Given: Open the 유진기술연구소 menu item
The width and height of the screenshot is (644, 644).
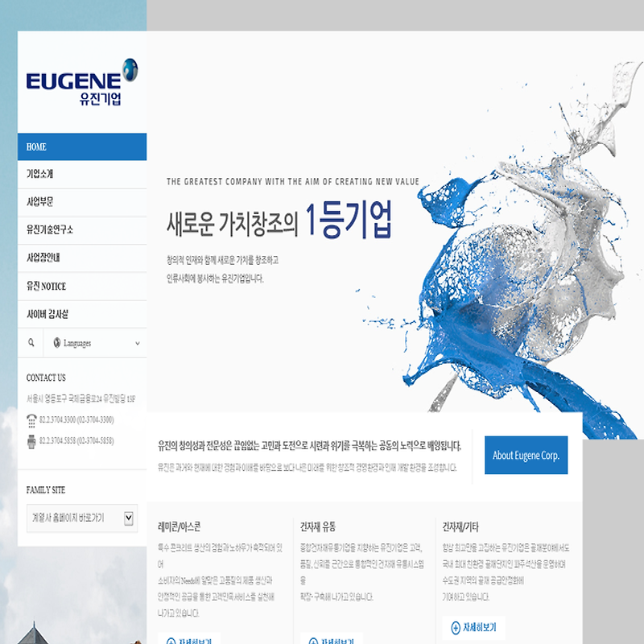Looking at the screenshot, I should [x=82, y=230].
